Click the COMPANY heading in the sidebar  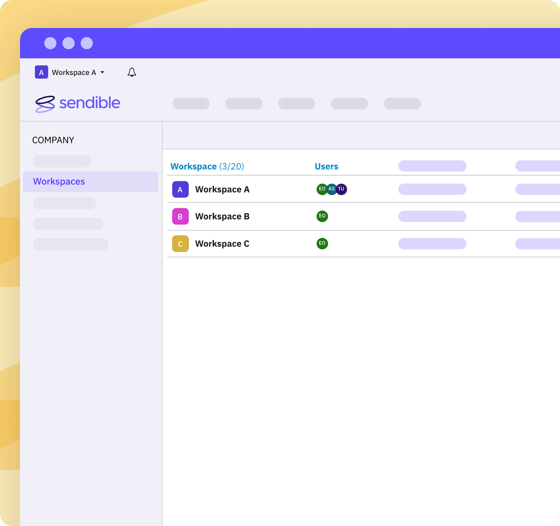(x=53, y=140)
